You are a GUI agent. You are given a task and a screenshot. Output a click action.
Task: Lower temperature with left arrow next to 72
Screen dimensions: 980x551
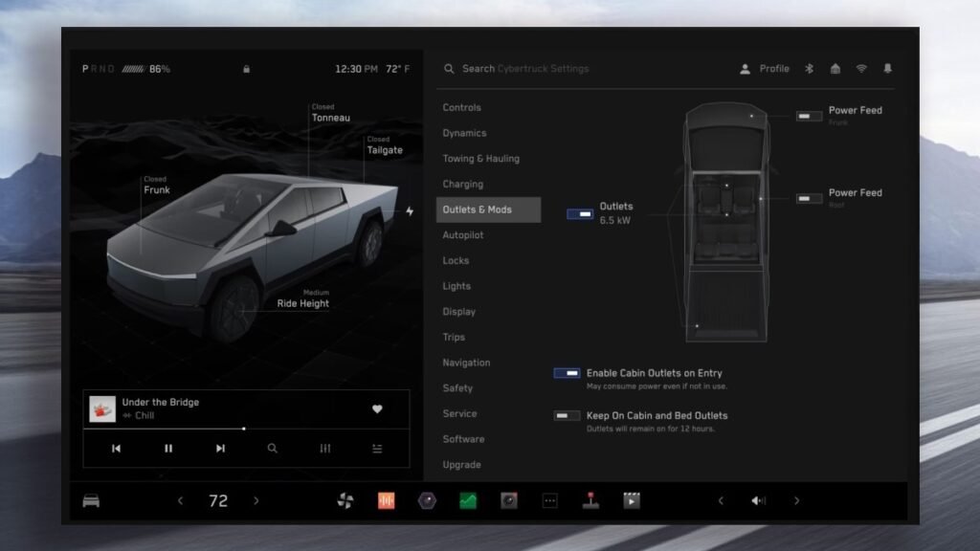tap(180, 500)
